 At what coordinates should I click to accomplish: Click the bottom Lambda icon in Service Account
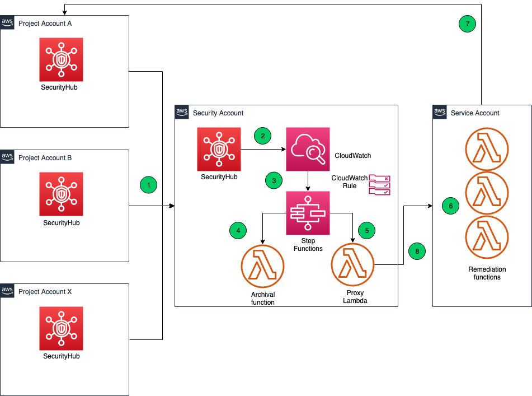pyautogui.click(x=487, y=237)
